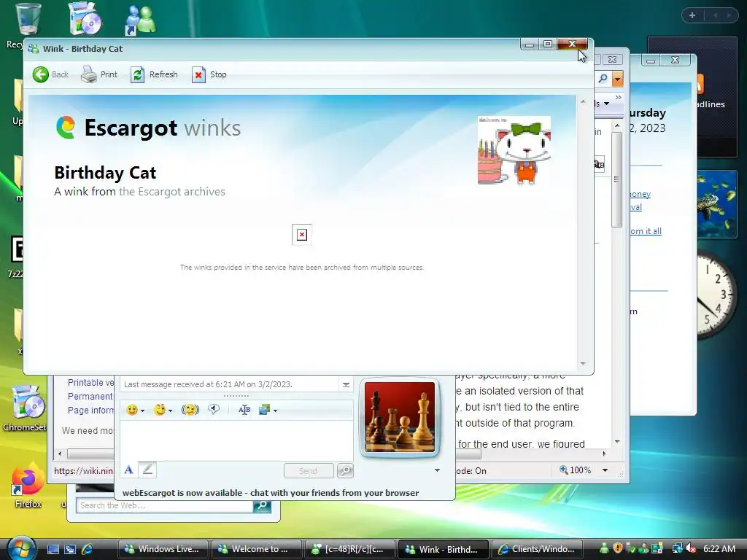Click the browser vertical scrollbar thumb
The width and height of the screenshot is (747, 560).
(617, 179)
